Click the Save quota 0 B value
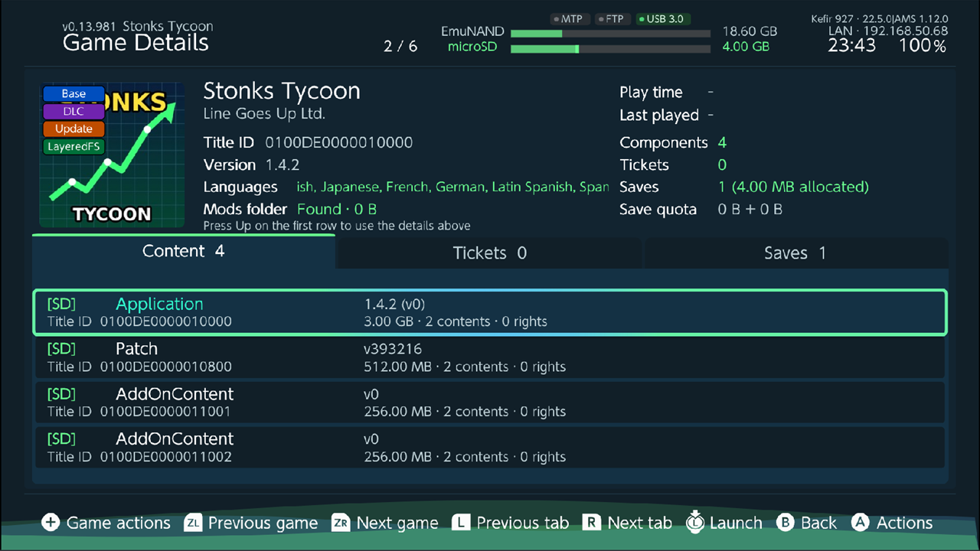The width and height of the screenshot is (980, 551). tap(750, 210)
